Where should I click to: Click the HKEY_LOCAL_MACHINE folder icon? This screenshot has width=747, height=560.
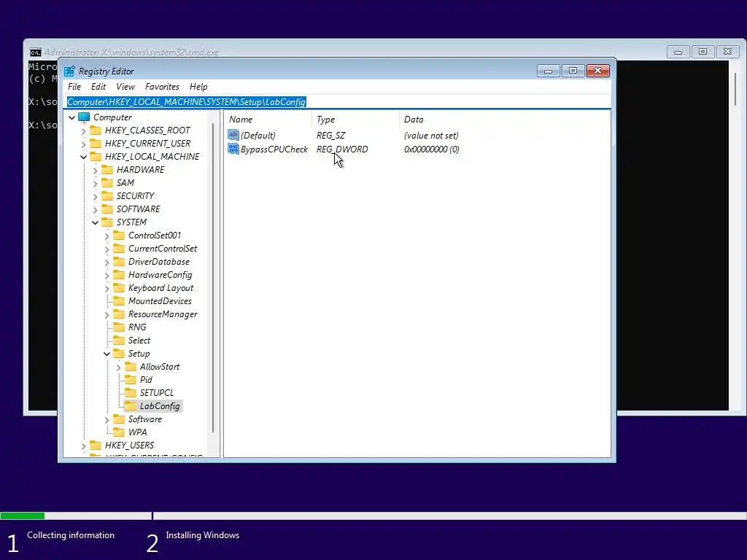tap(96, 157)
